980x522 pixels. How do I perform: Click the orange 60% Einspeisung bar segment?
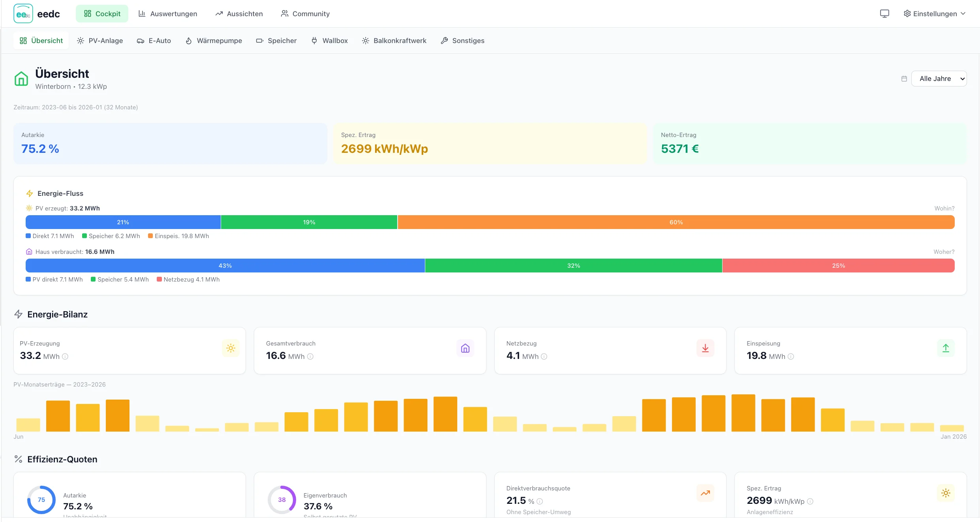pyautogui.click(x=676, y=222)
